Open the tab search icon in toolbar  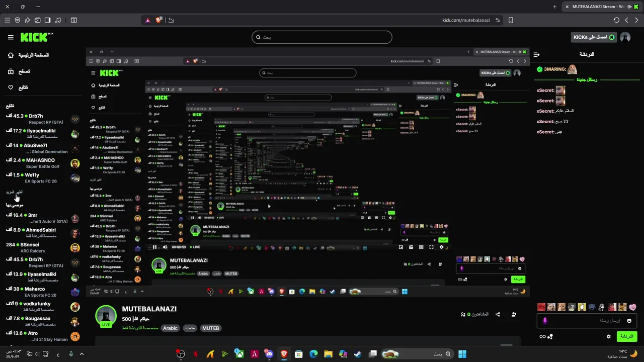pos(73,20)
